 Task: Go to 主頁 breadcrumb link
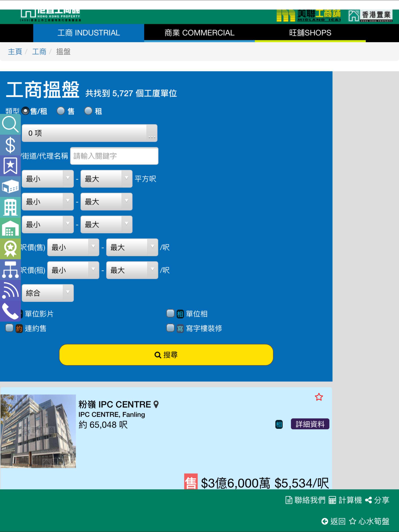click(15, 51)
